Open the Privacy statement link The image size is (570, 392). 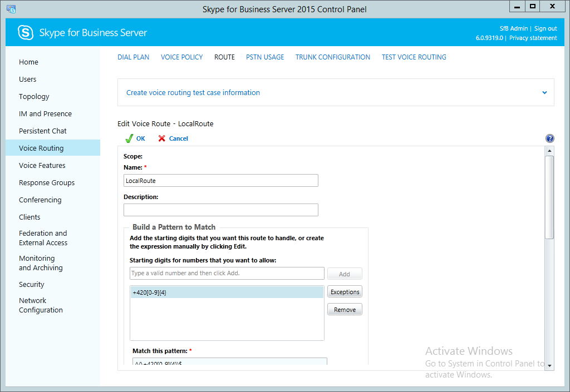[533, 38]
